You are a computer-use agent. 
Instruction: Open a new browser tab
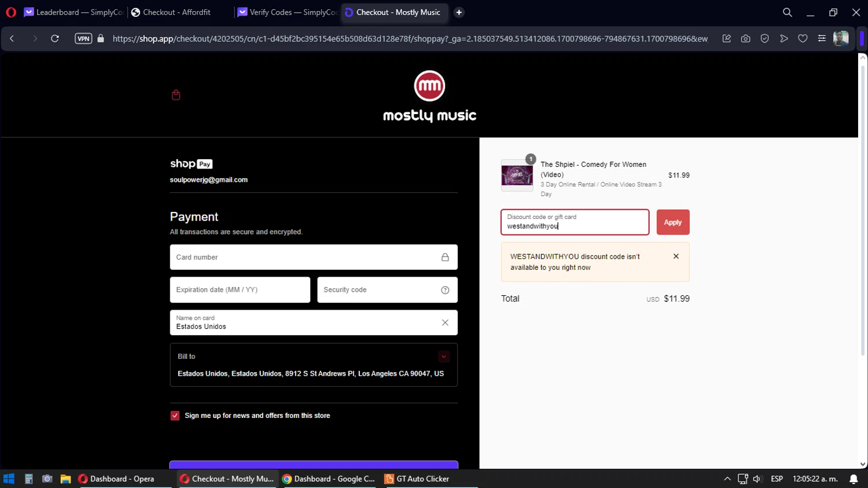pyautogui.click(x=459, y=12)
